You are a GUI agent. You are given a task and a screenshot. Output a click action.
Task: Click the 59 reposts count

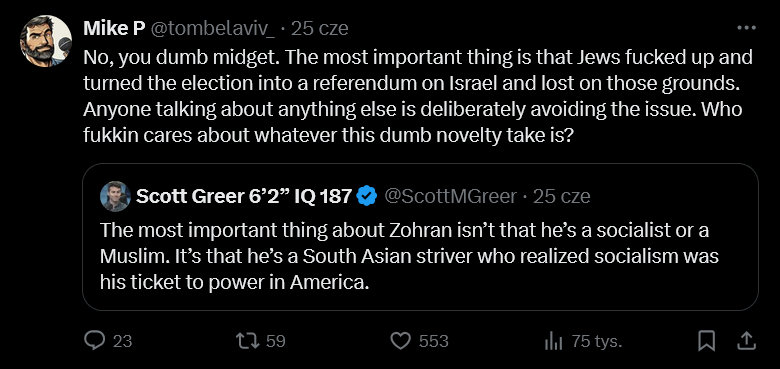pos(276,341)
